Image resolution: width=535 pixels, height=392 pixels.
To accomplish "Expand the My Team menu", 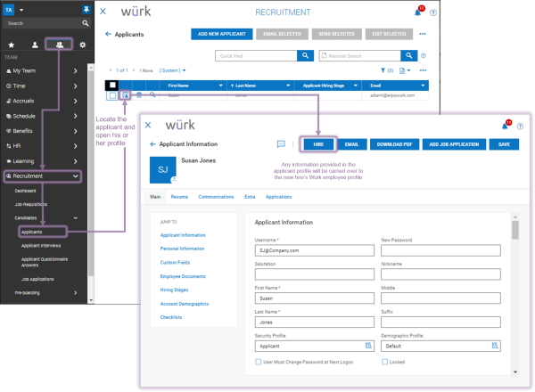I will pos(76,71).
